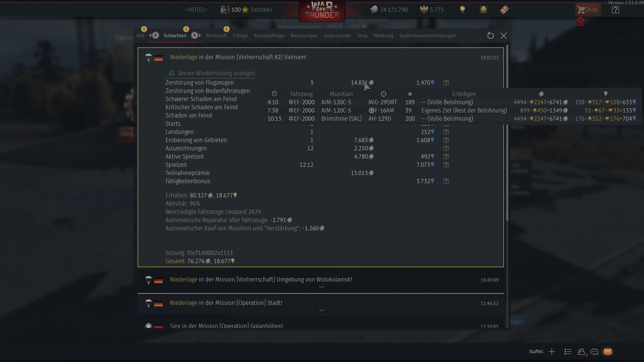
Task: Click the message list scrollbar
Action: (x=507, y=132)
